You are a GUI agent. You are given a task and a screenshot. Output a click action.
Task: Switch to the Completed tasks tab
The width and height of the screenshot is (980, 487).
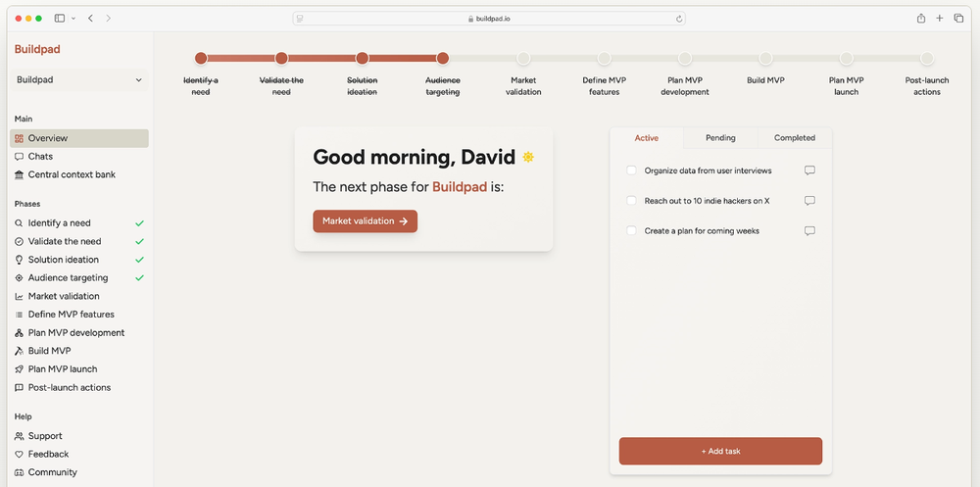(795, 138)
